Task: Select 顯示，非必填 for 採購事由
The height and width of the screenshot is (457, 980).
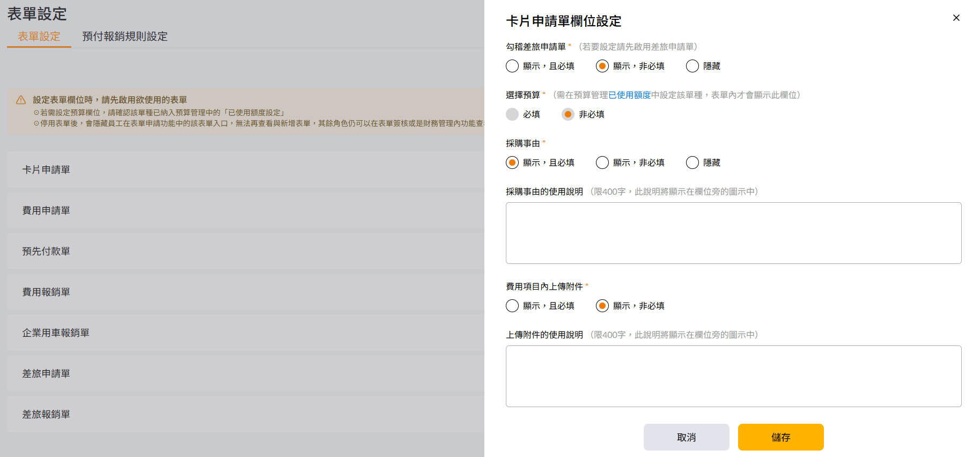Action: point(602,163)
